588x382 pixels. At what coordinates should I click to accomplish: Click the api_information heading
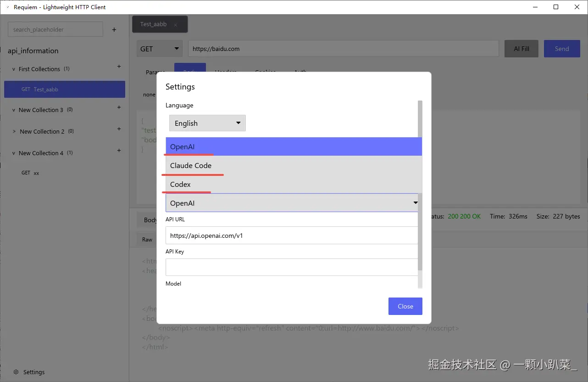pos(33,51)
